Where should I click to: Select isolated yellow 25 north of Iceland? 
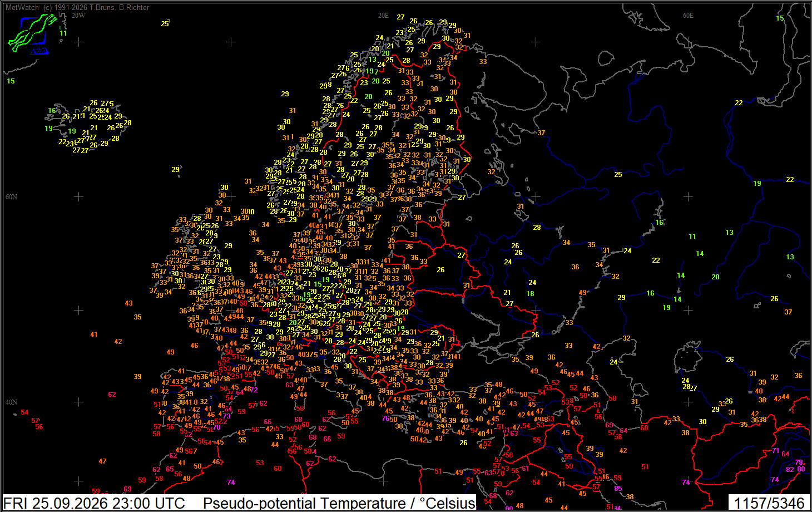click(x=165, y=23)
